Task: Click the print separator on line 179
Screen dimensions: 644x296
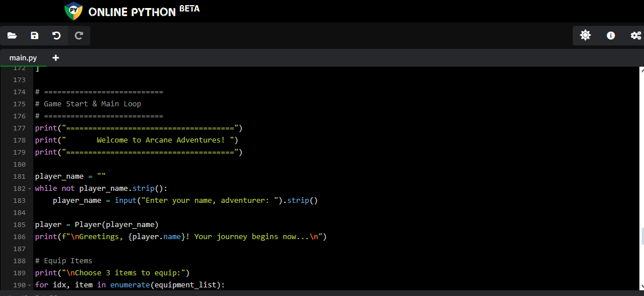Action: point(139,152)
